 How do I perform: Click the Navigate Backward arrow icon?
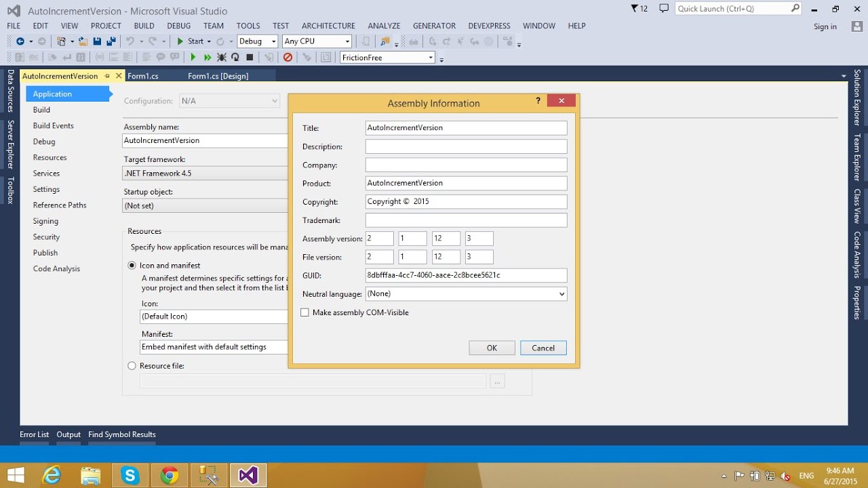pos(20,41)
